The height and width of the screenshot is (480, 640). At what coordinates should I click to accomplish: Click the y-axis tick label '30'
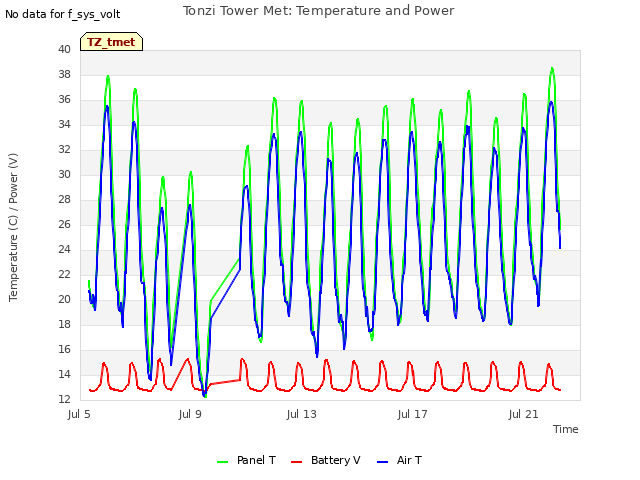(64, 174)
